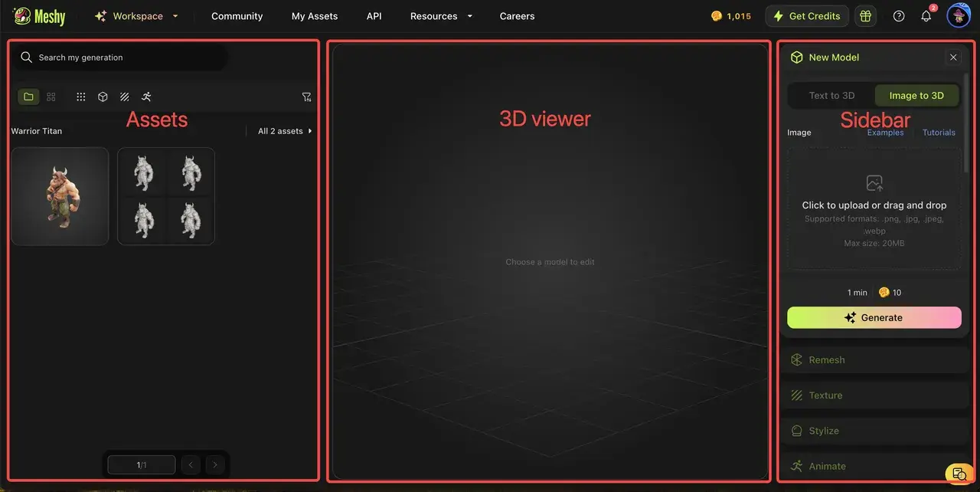
Task: Open the notifications bell
Action: click(x=926, y=16)
